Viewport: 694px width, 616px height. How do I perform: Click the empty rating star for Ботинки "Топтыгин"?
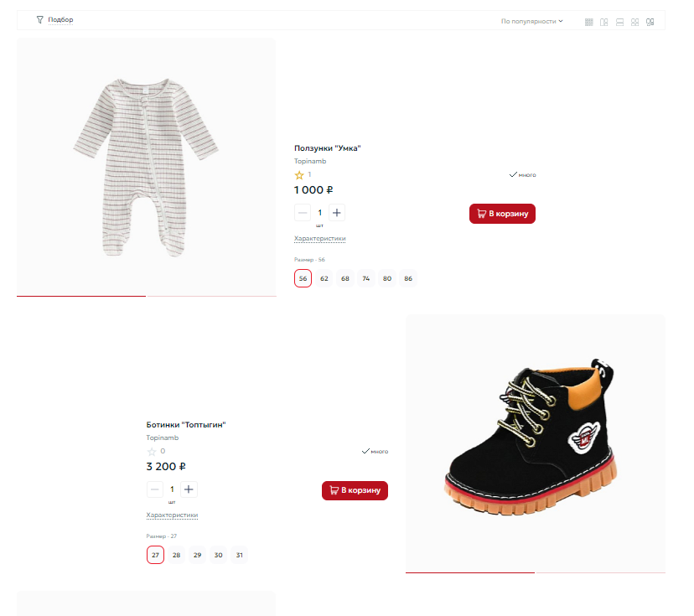[x=152, y=452]
